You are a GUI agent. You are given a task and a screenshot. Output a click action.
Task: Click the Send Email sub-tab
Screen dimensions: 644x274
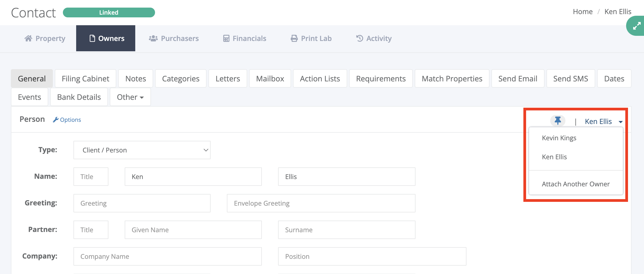(518, 79)
